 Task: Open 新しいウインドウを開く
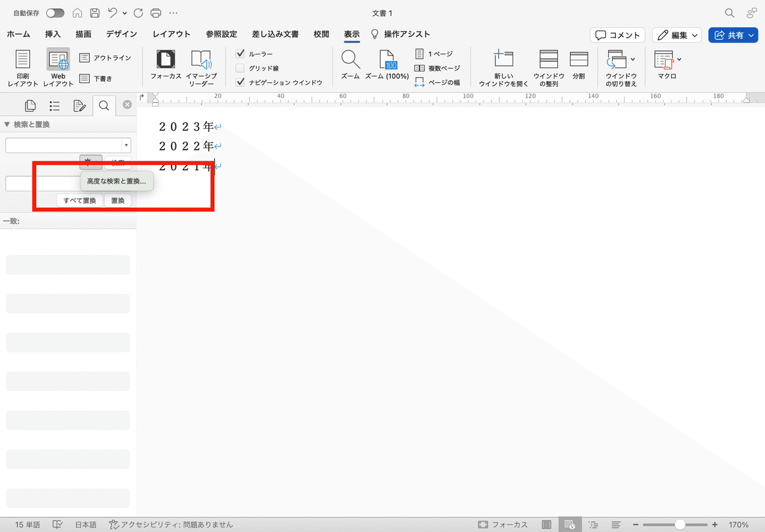coord(504,68)
